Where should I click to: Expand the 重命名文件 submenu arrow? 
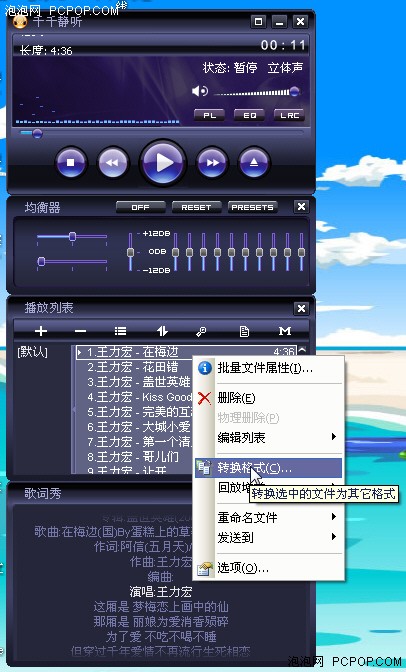[334, 517]
